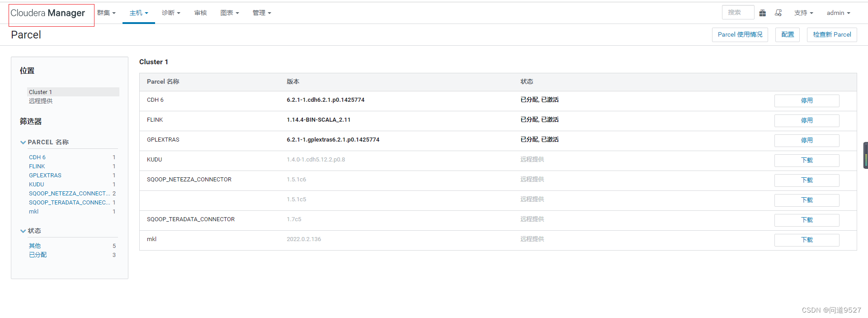The height and width of the screenshot is (318, 868).
Task: Open the 管理 menu
Action: [x=262, y=13]
